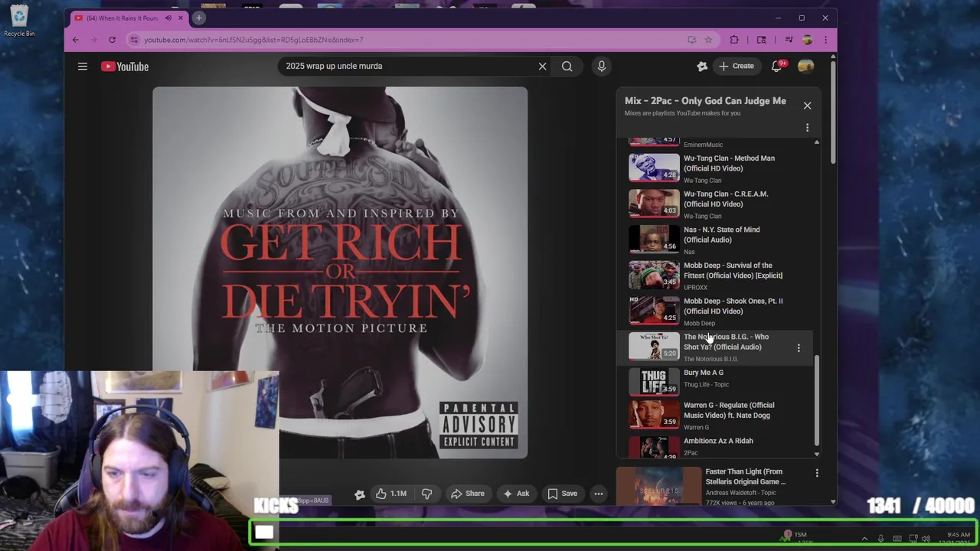The width and height of the screenshot is (980, 551).
Task: Open a new Chrome tab
Action: (x=198, y=18)
